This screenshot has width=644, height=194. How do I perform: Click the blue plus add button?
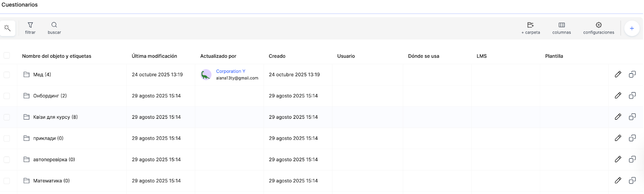(x=632, y=28)
